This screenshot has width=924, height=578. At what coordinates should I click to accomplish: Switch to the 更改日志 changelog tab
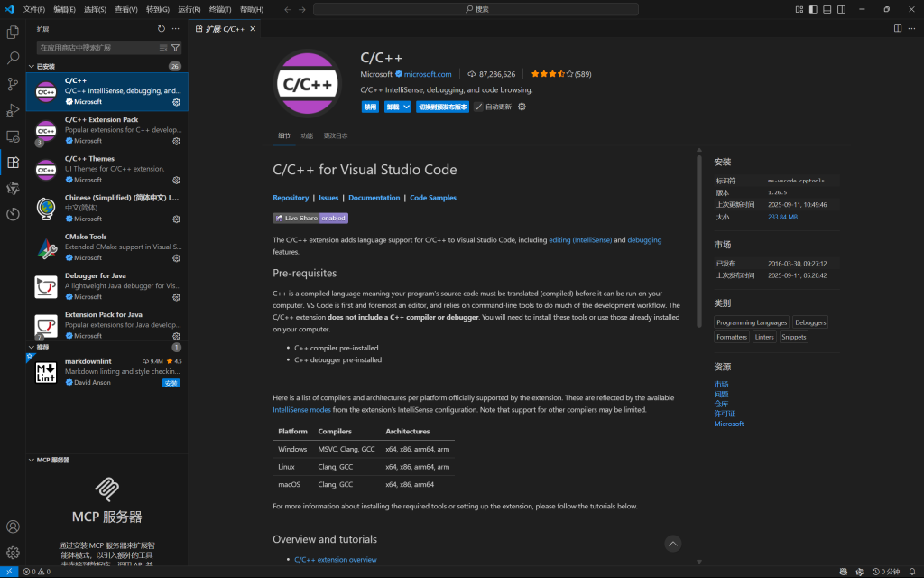(x=335, y=135)
